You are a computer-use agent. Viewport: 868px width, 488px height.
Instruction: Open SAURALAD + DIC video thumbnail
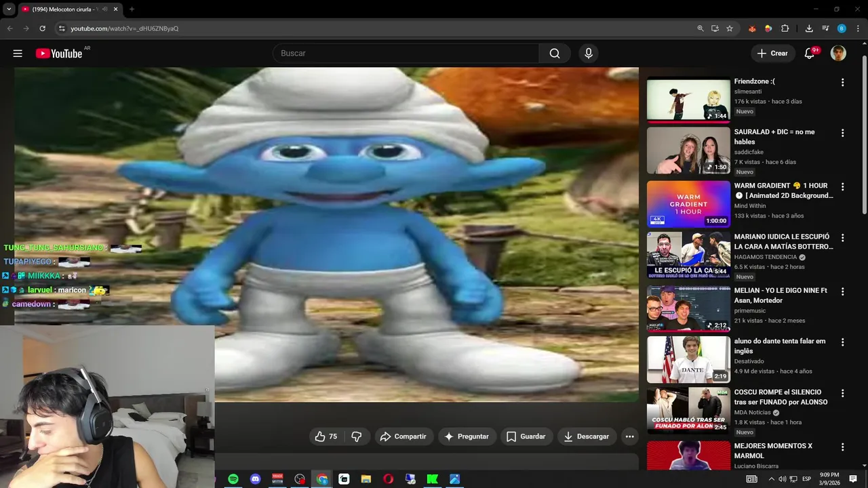(x=688, y=150)
